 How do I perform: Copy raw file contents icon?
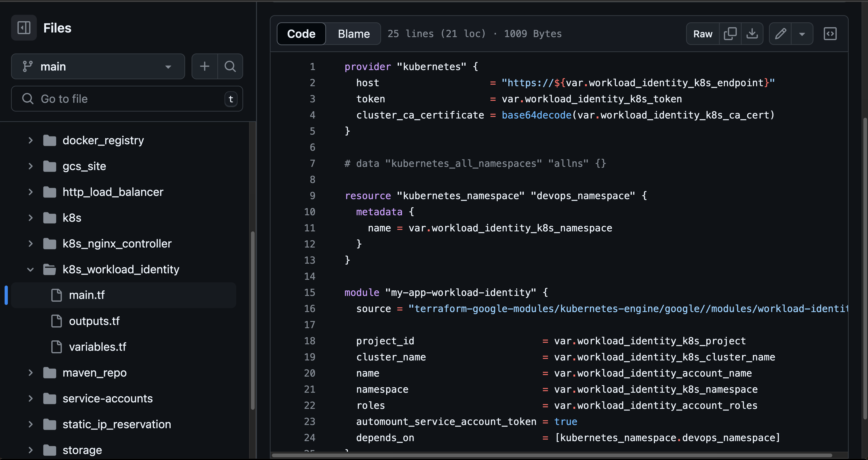tap(730, 34)
